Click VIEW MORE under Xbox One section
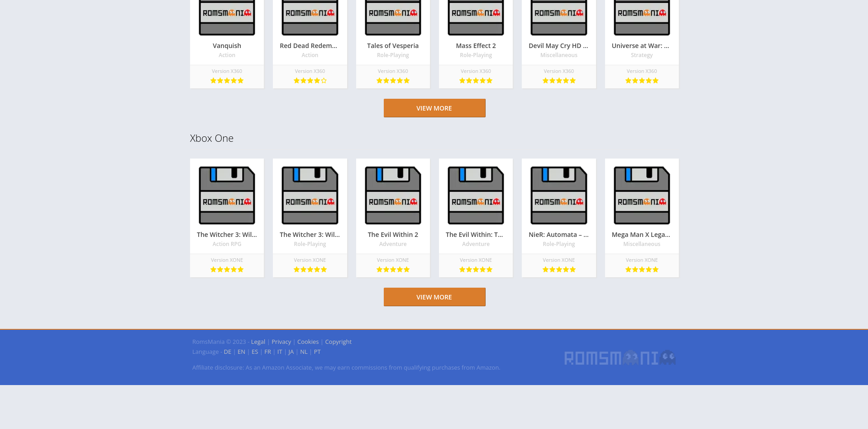 (434, 297)
